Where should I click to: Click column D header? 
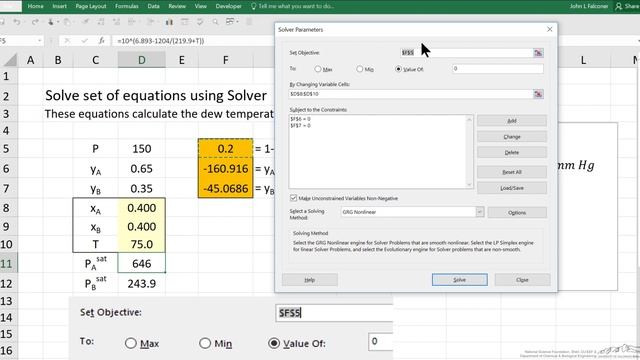click(x=142, y=60)
